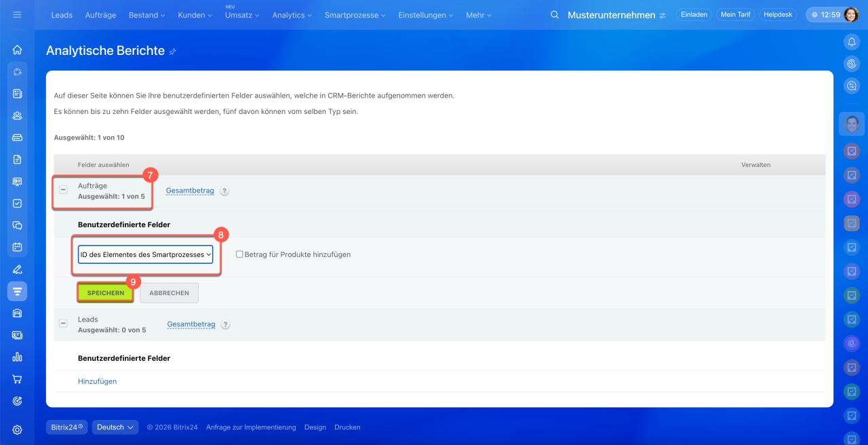
Task: Enable 'Betrag für Produkte hinzufügen' checkbox
Action: (x=239, y=254)
